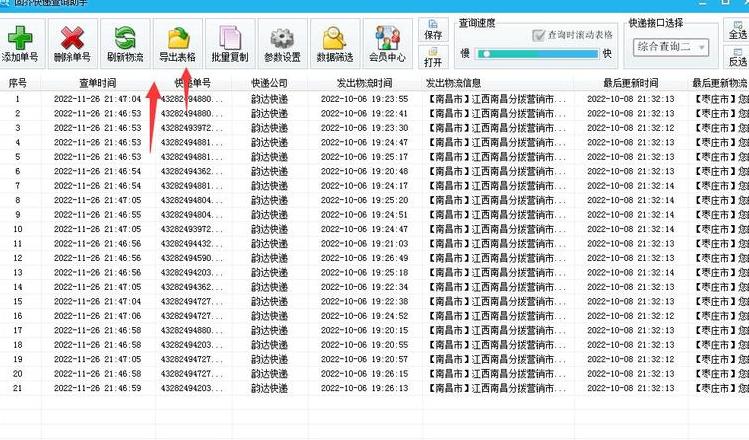Screen dimensions: 749x440
Task: Click the 批量复制 batch copy icon
Action: pyautogui.click(x=230, y=38)
